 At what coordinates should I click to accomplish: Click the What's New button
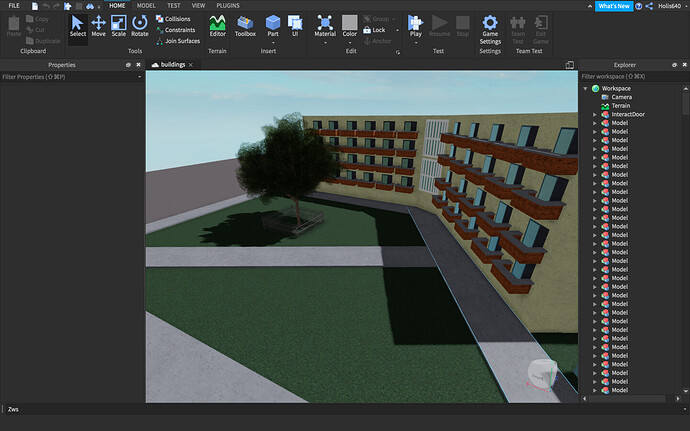614,6
